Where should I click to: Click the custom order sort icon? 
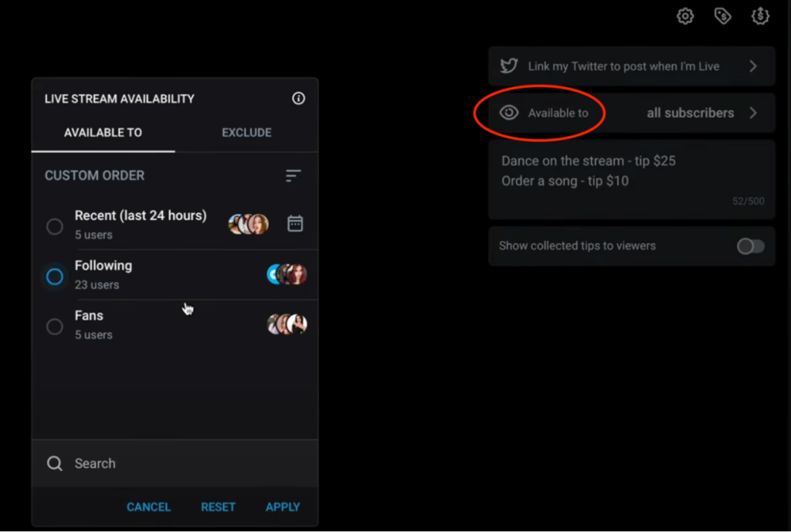[x=293, y=176]
